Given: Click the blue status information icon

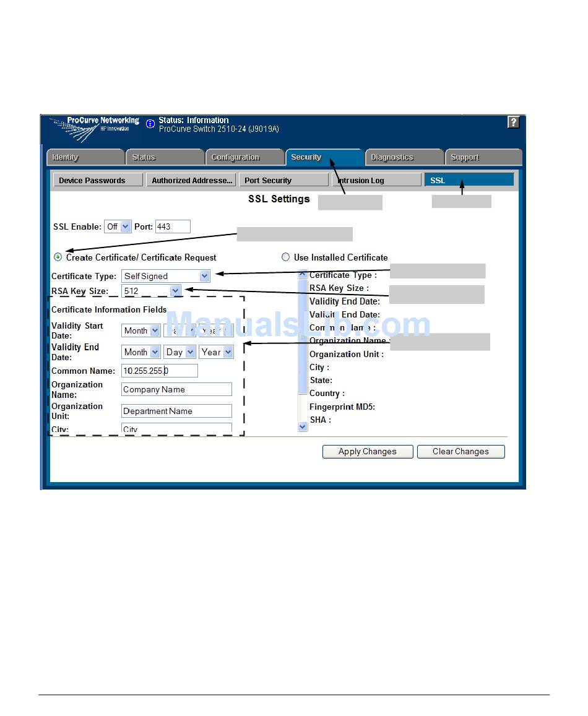Looking at the screenshot, I should (x=150, y=124).
